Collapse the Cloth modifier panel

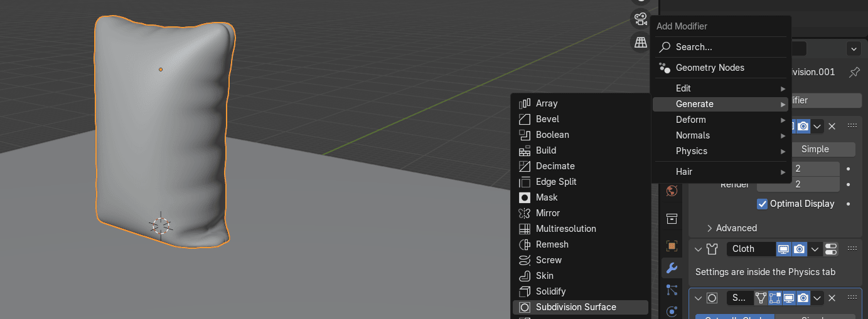pyautogui.click(x=698, y=249)
